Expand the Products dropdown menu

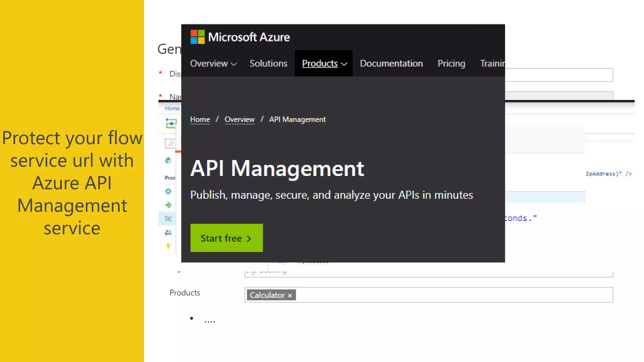pos(324,63)
